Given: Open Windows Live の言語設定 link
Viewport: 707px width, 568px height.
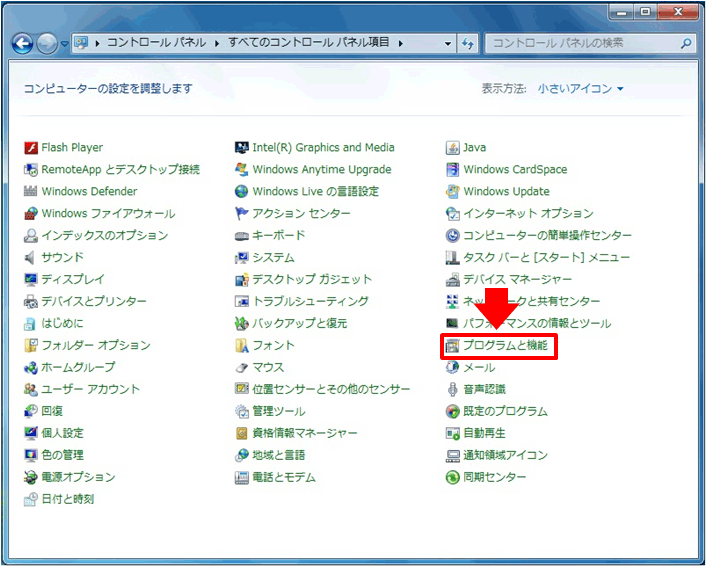Looking at the screenshot, I should point(316,192).
